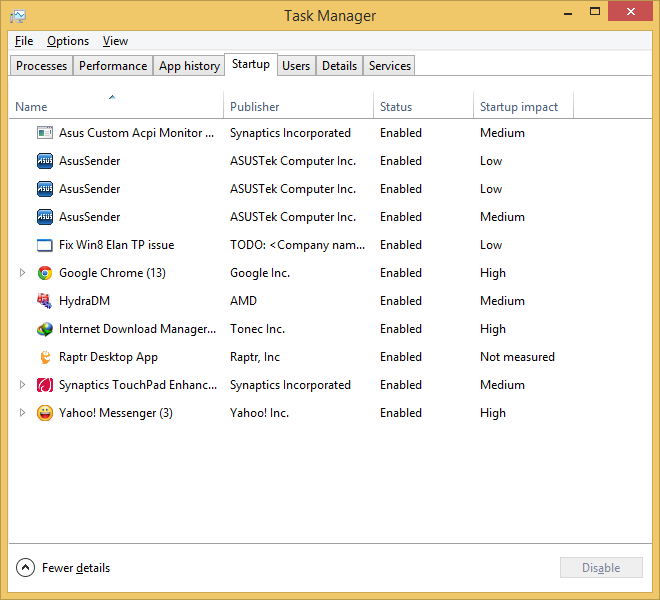This screenshot has width=660, height=600.
Task: Click the High impact cell for Google Chrome
Action: 493,273
